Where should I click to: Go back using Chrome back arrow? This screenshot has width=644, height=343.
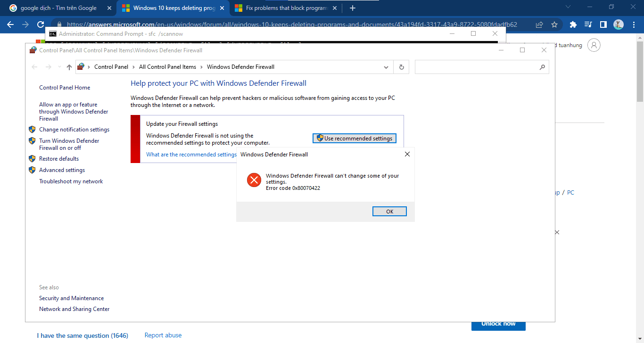click(x=10, y=24)
